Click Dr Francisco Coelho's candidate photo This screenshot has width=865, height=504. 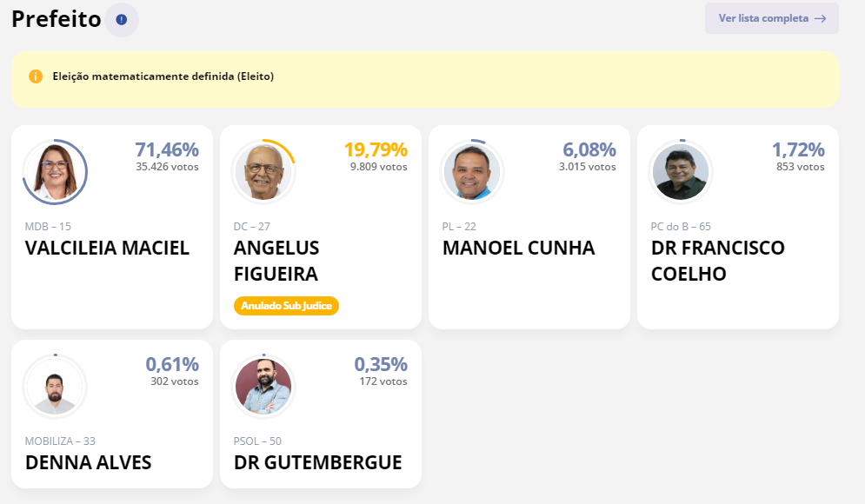pyautogui.click(x=681, y=172)
